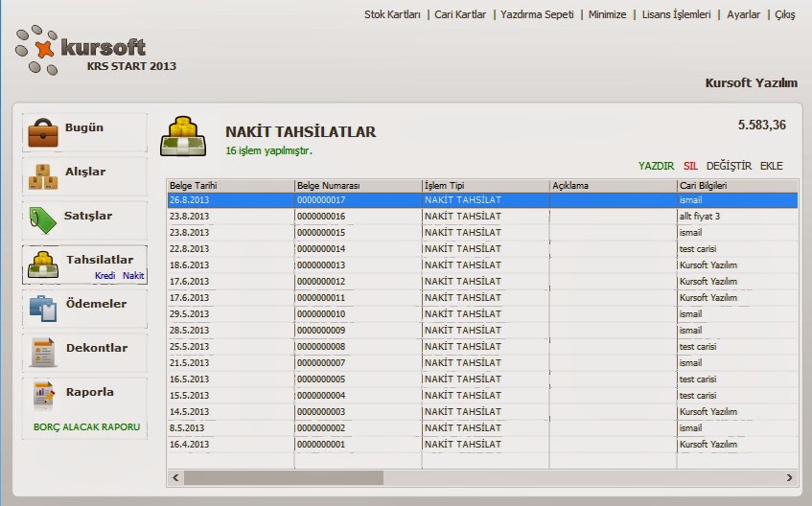
Task: Click the Açıklama column header
Action: coord(613,185)
